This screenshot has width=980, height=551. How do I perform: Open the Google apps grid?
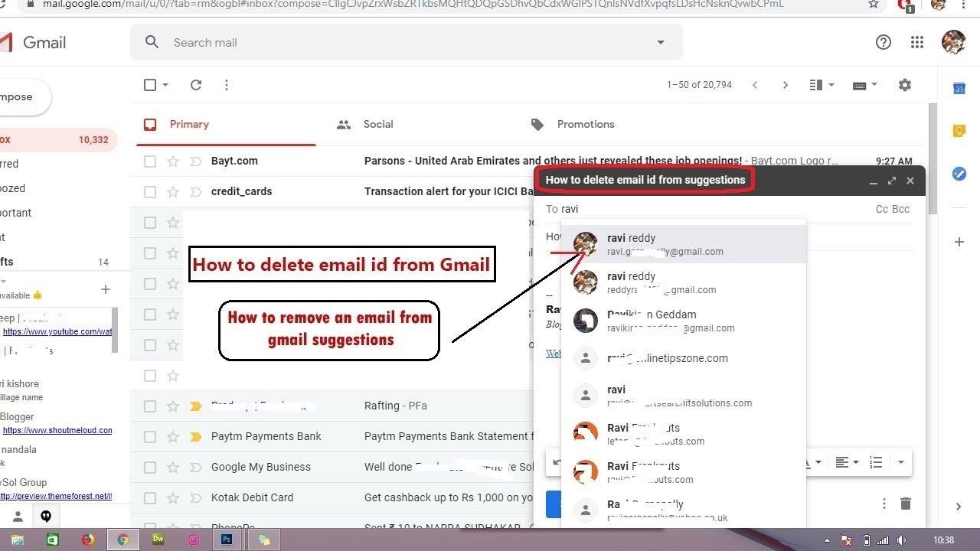tap(917, 42)
